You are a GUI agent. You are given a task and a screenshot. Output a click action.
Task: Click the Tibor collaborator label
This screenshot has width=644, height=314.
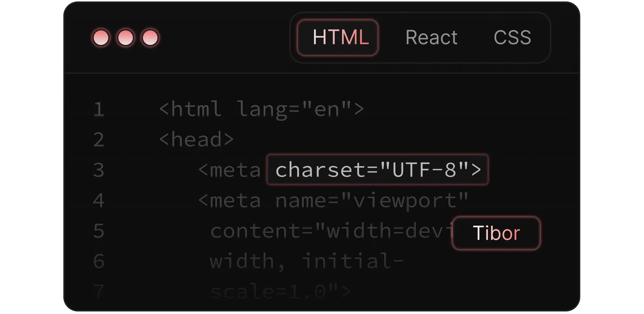[x=496, y=233]
